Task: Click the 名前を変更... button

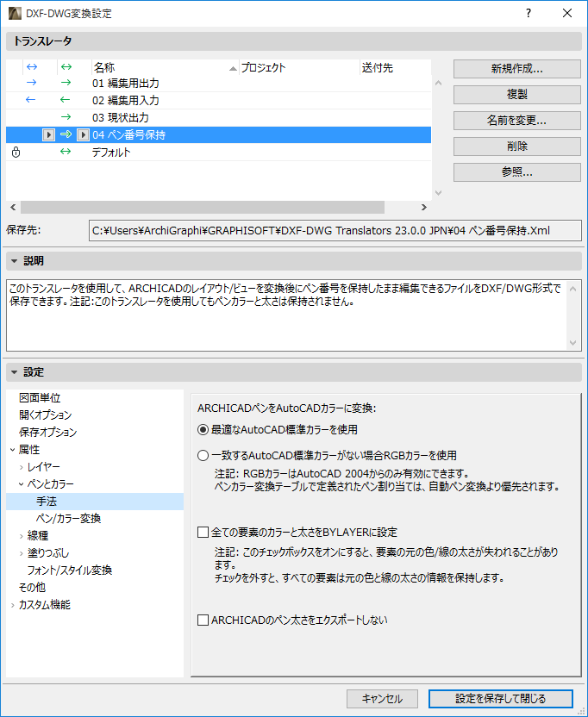Action: [516, 121]
